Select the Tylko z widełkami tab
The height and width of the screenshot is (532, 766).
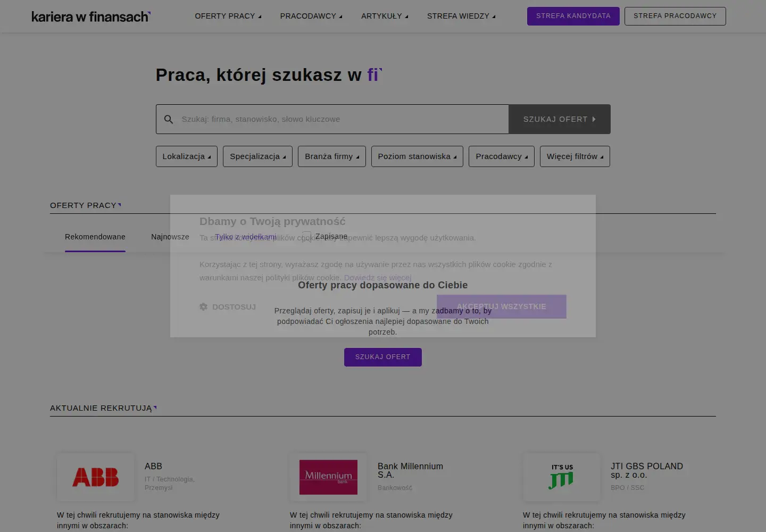(x=246, y=237)
